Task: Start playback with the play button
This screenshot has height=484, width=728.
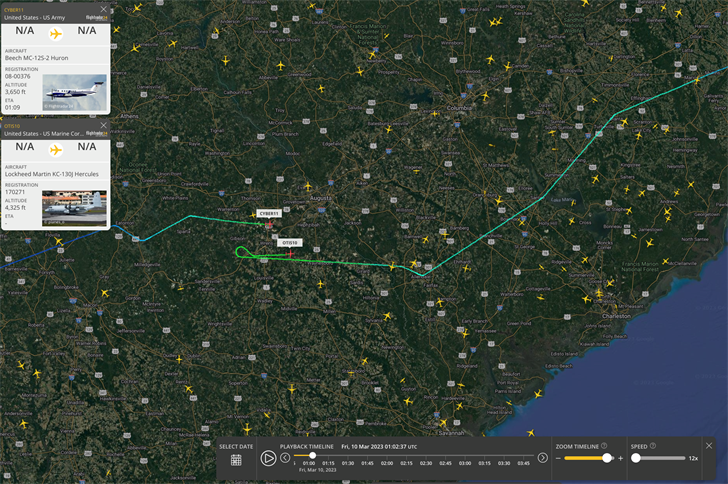Action: [x=268, y=458]
